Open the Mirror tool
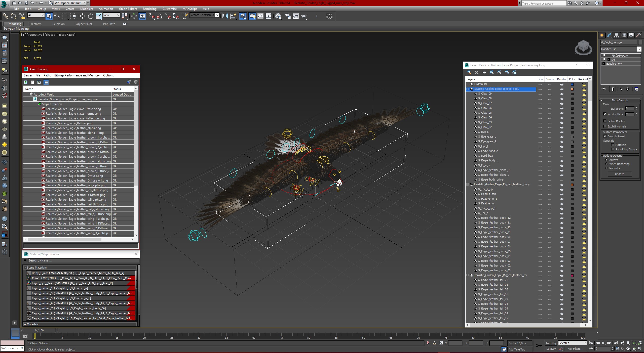This screenshot has width=644, height=353. [x=225, y=16]
